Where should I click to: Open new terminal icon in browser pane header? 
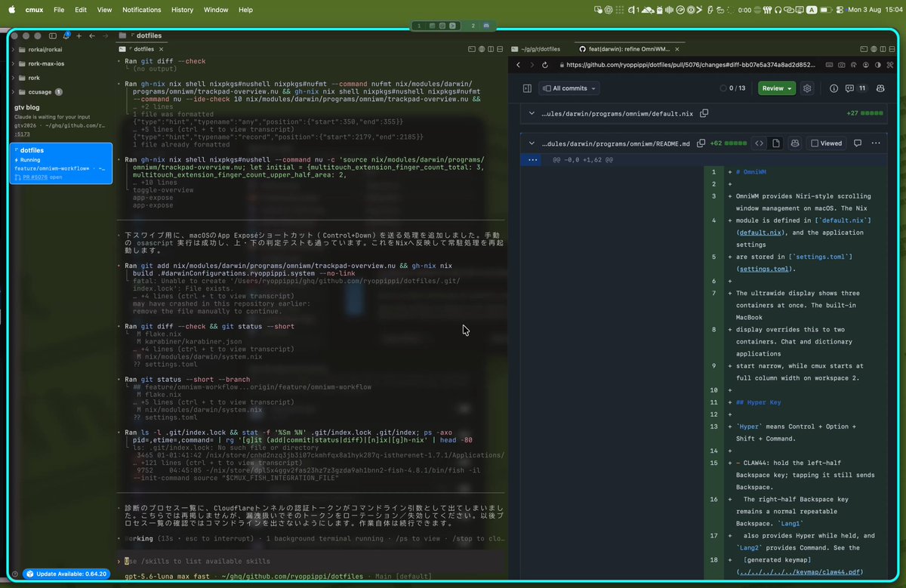point(864,49)
